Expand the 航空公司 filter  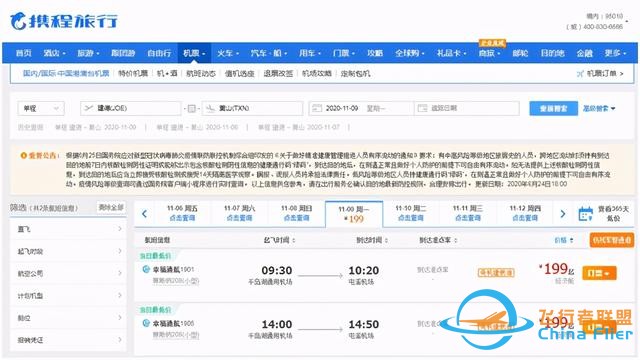68,273
